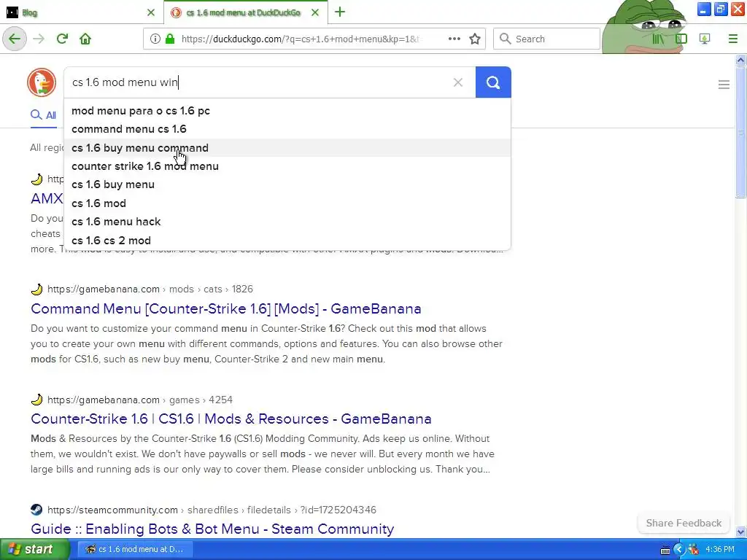Click the Steam favicon beside steamcommunity result
The image size is (747, 560).
click(36, 510)
